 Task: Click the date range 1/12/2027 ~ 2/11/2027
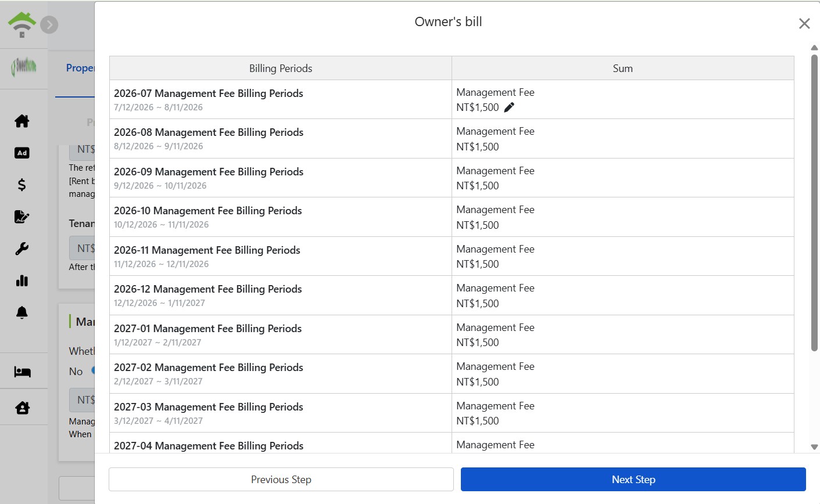[x=157, y=343]
